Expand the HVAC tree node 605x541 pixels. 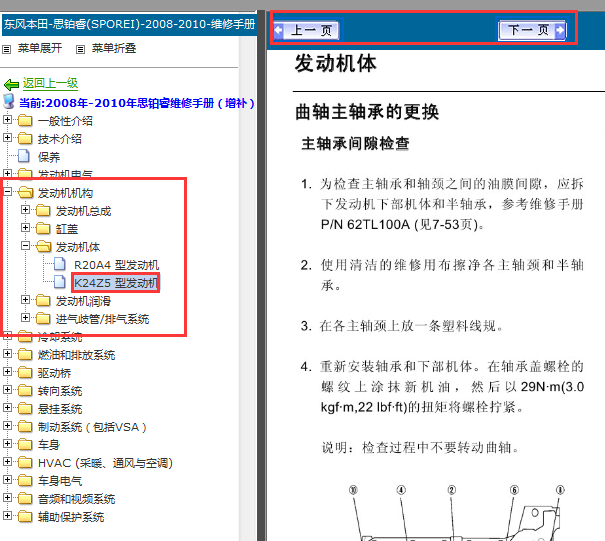(7, 462)
